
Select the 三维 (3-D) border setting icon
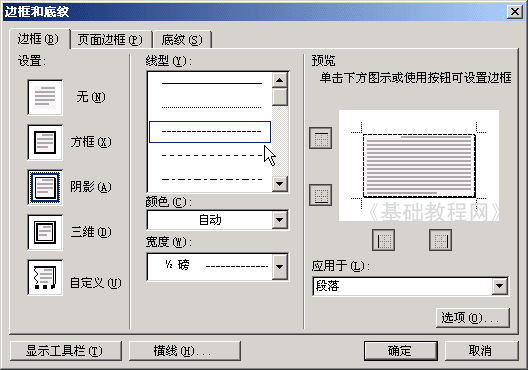pos(45,232)
